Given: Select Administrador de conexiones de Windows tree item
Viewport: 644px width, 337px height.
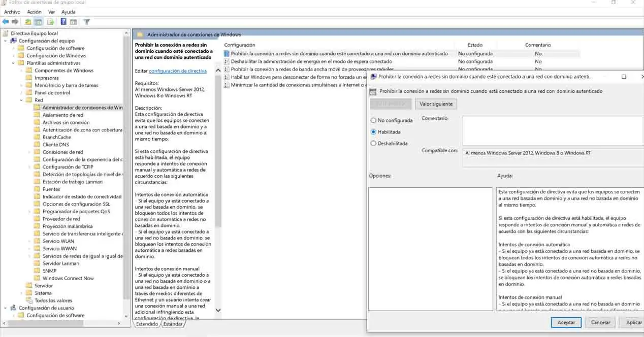Looking at the screenshot, I should (82, 108).
